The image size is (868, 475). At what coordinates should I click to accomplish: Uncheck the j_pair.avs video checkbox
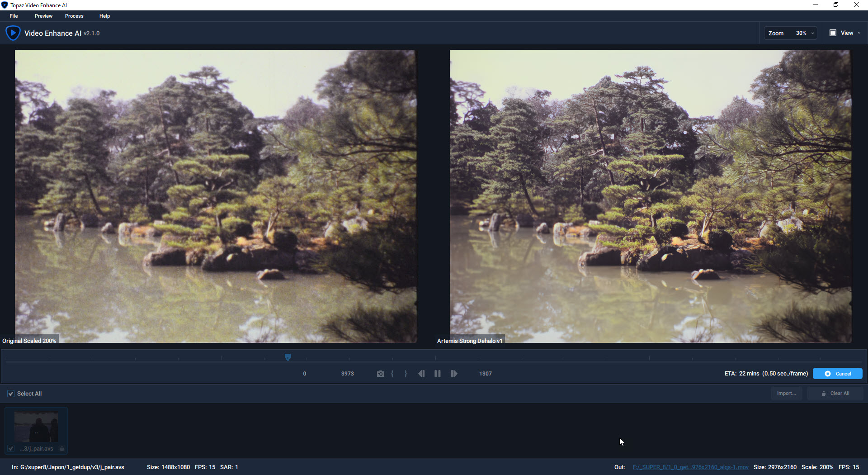click(11, 449)
